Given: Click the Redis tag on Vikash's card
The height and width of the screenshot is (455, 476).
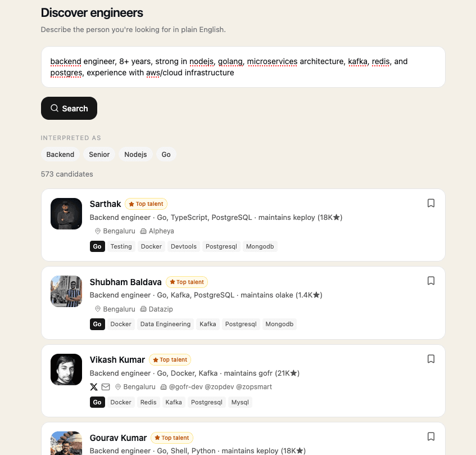Looking at the screenshot, I should (x=148, y=402).
